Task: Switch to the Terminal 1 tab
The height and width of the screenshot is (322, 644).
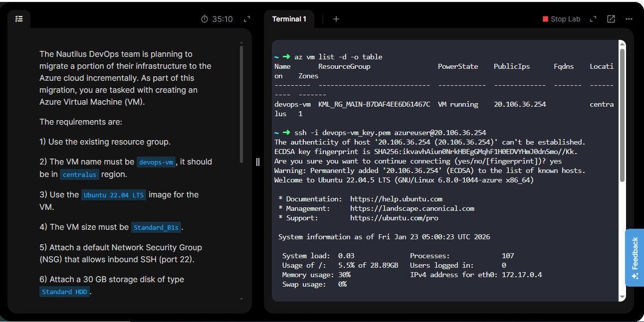Action: click(289, 19)
